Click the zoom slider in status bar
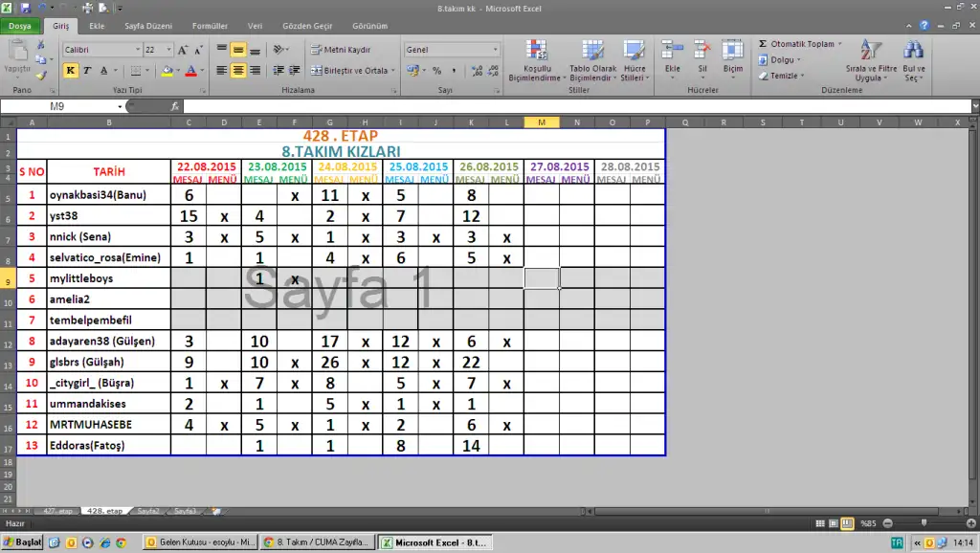 (x=924, y=523)
